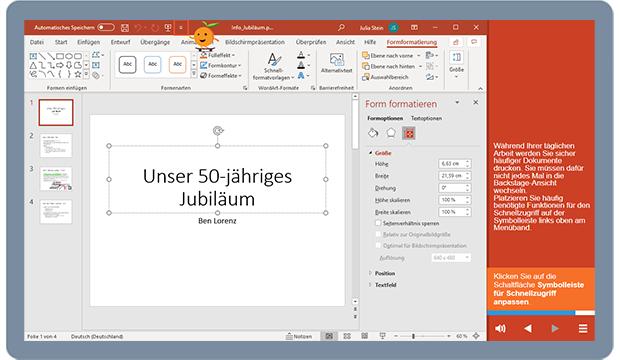
Task: Open the Effects pentagon icon
Action: pyautogui.click(x=391, y=133)
